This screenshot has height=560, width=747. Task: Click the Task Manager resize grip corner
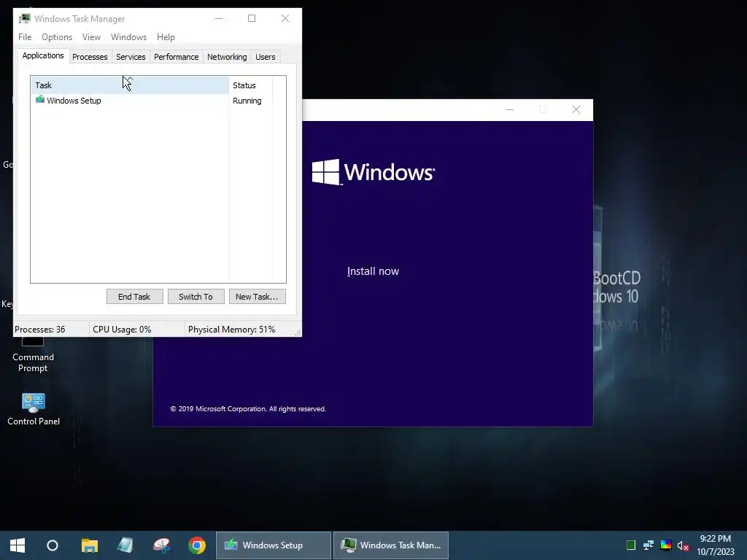pyautogui.click(x=298, y=332)
